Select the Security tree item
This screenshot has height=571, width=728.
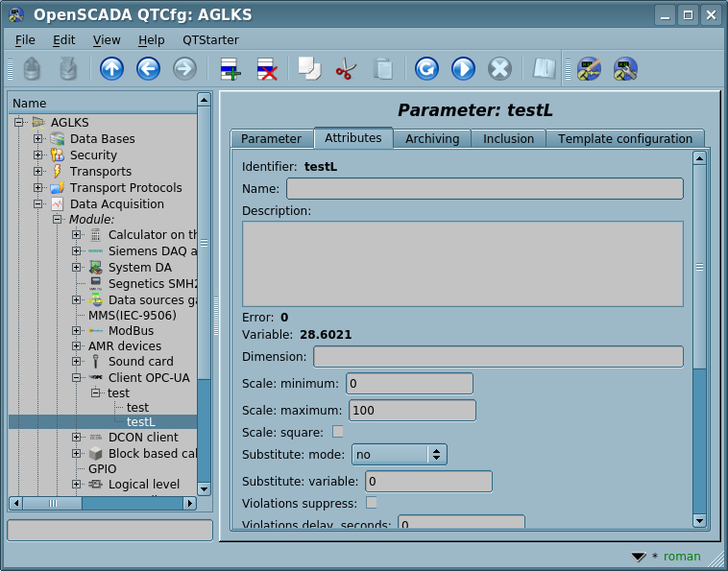(93, 155)
